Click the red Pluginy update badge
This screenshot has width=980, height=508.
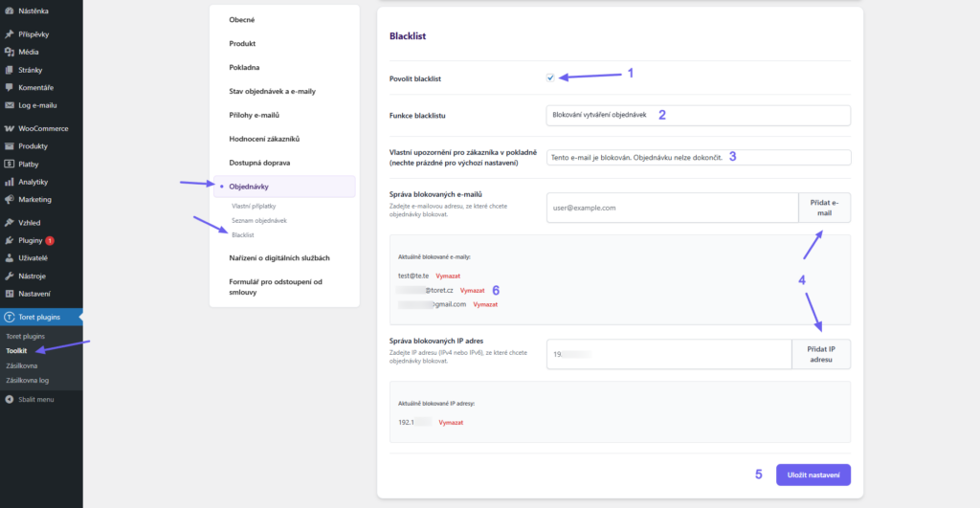[x=50, y=240]
